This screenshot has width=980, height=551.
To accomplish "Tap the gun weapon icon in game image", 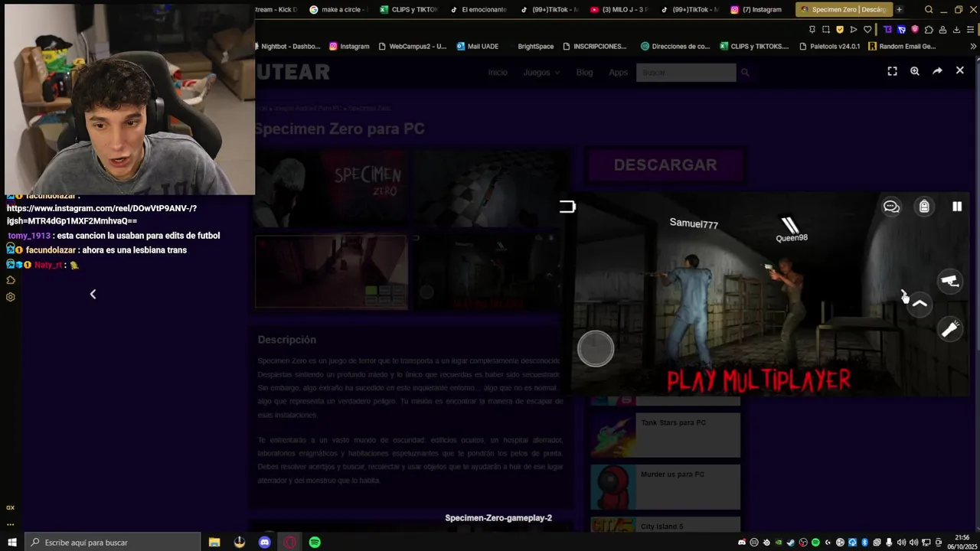I will tap(949, 281).
